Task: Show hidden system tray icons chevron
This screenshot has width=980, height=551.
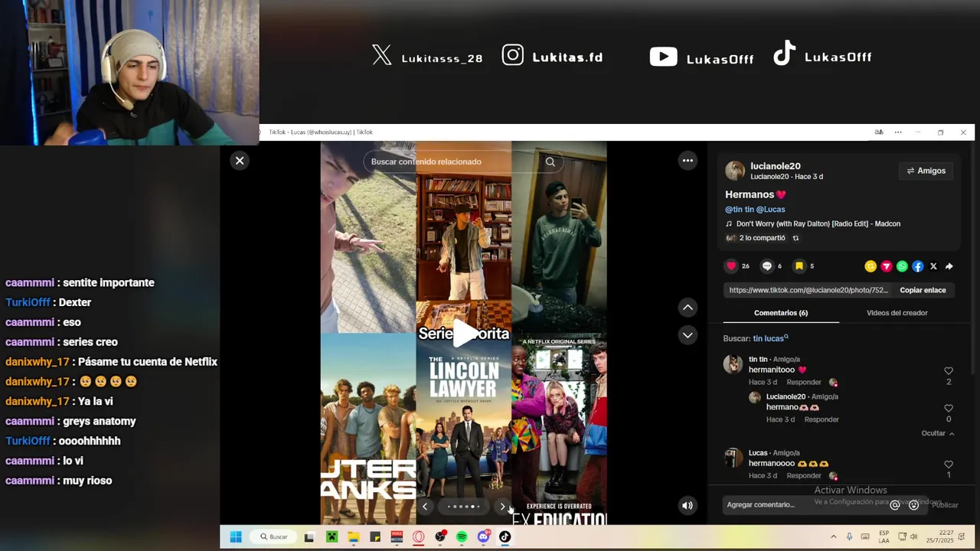Action: pyautogui.click(x=833, y=537)
